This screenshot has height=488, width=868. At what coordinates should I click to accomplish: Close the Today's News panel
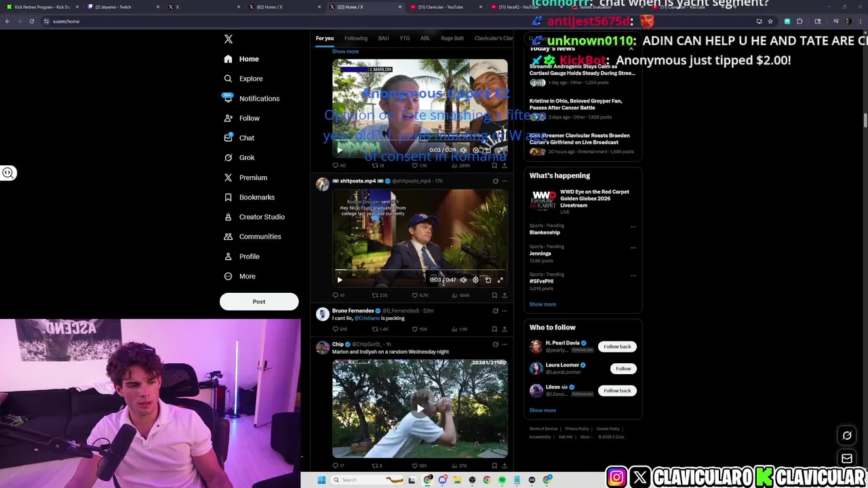[x=631, y=48]
